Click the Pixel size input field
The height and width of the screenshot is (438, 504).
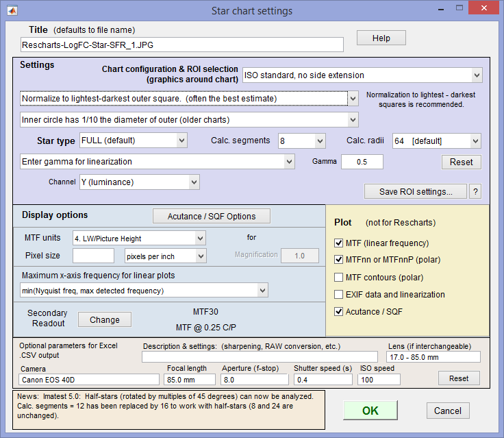tap(94, 256)
